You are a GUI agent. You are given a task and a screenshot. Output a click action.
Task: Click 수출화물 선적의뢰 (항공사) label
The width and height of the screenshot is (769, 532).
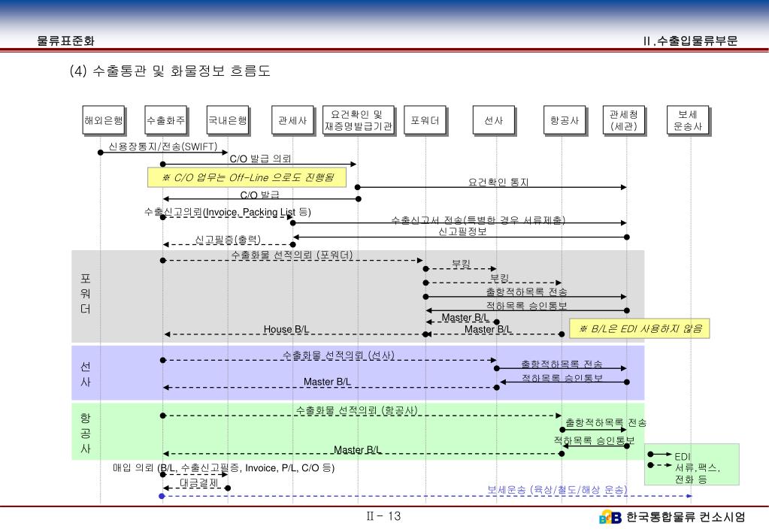(356, 410)
